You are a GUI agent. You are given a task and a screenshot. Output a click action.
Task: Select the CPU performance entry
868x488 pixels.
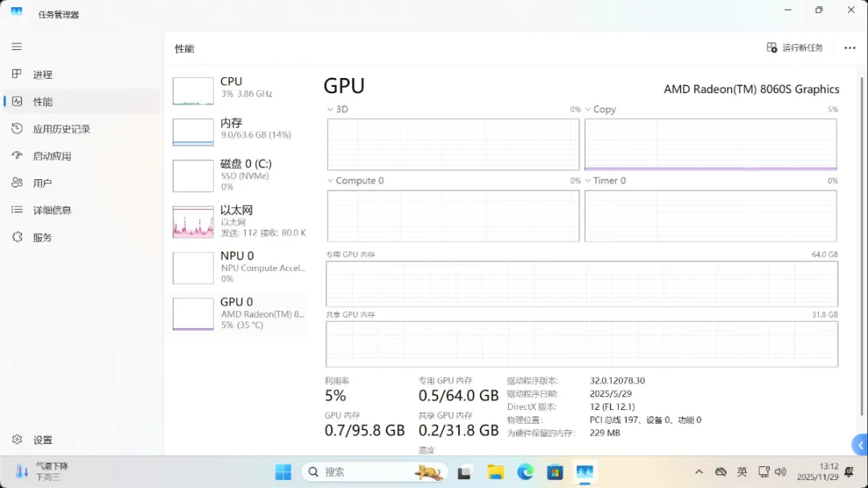click(239, 91)
